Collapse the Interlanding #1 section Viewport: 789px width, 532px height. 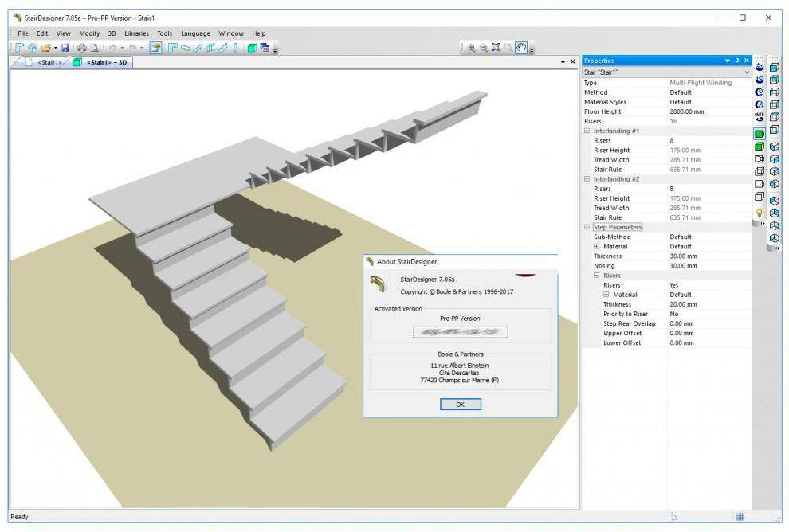pos(587,131)
